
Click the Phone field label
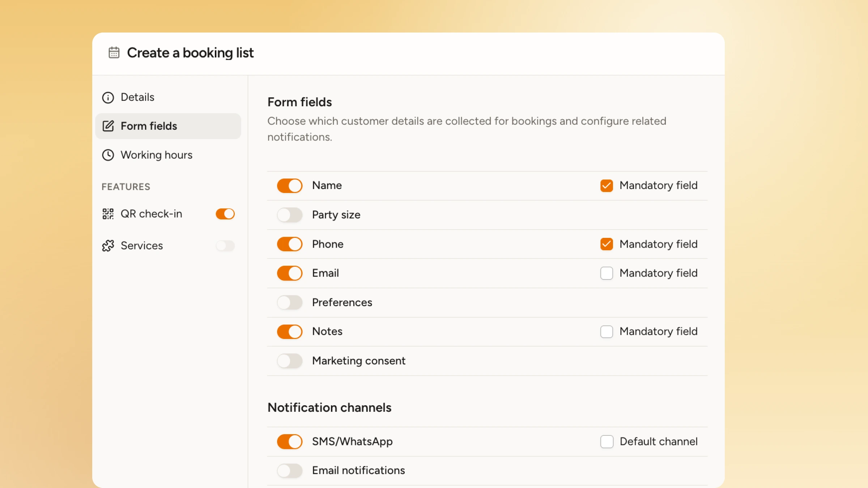click(x=328, y=244)
